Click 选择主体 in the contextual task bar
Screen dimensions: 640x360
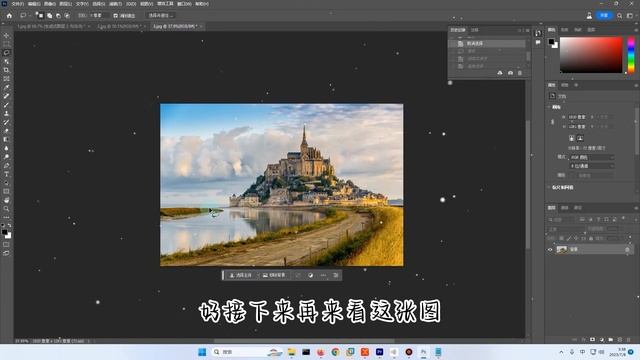coord(240,276)
